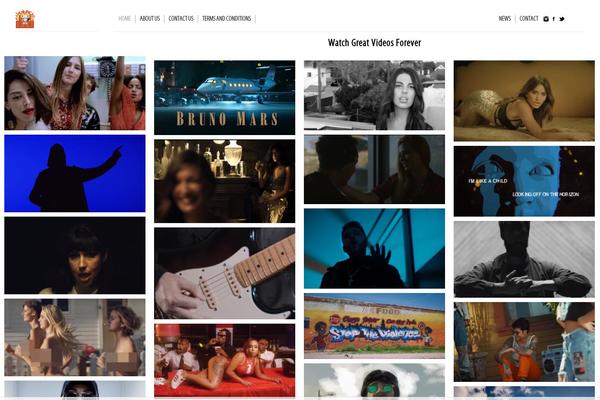The image size is (600, 400).
Task: Open the black-and-white woman street video
Action: coord(374,95)
